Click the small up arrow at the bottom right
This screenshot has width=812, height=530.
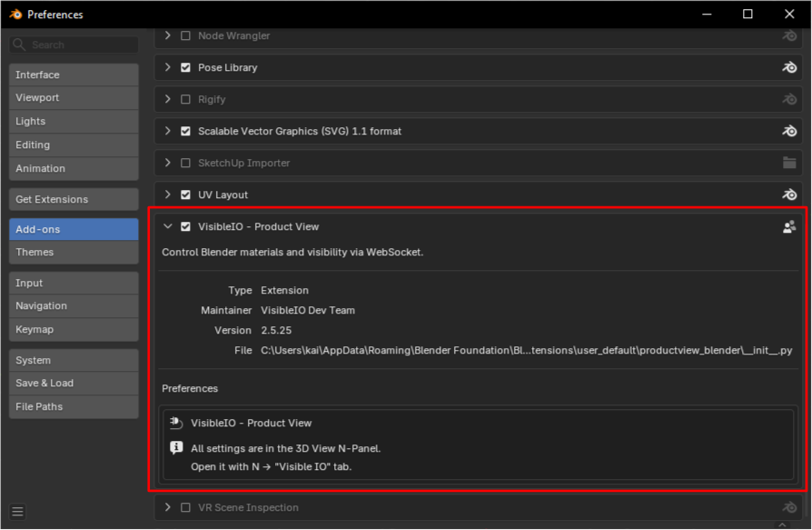click(x=782, y=525)
